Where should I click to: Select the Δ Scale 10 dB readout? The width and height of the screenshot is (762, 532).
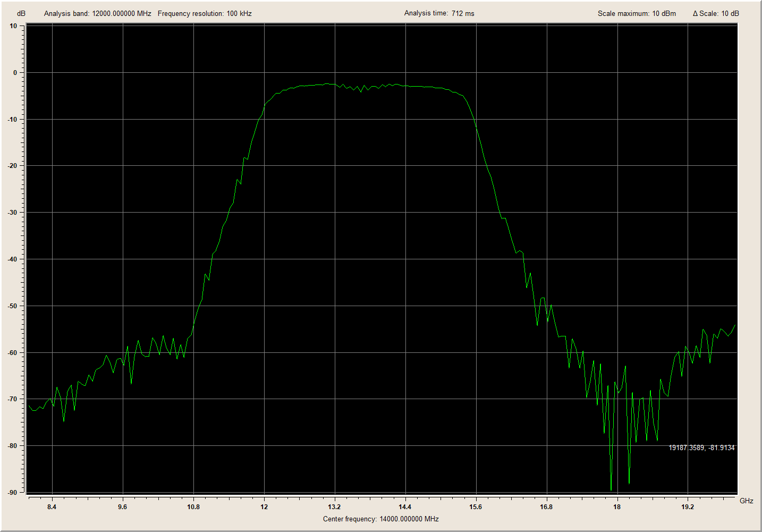pos(715,13)
